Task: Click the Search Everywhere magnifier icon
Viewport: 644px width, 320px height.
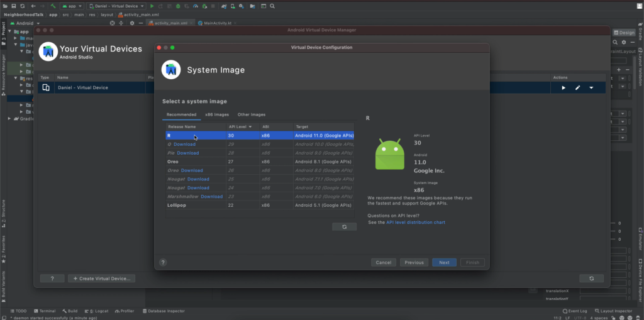Action: coord(272,6)
